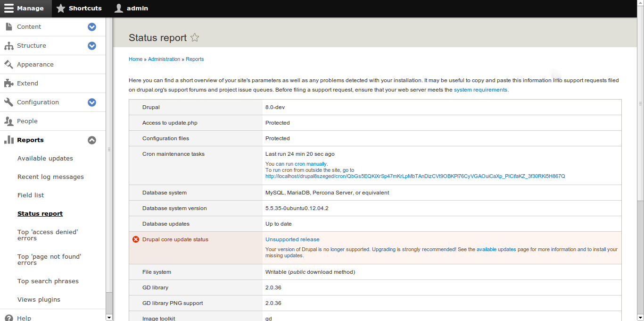The image size is (644, 321).
Task: Expand the Configuration submenu chevron
Action: pos(92,102)
